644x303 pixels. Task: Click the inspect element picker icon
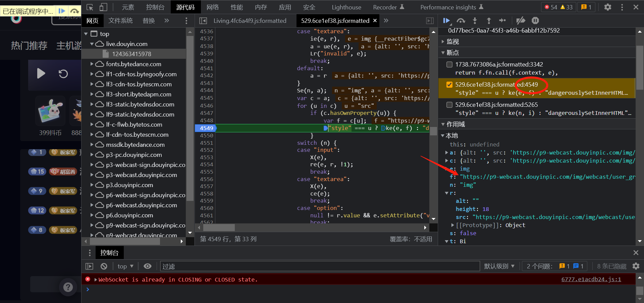[90, 7]
